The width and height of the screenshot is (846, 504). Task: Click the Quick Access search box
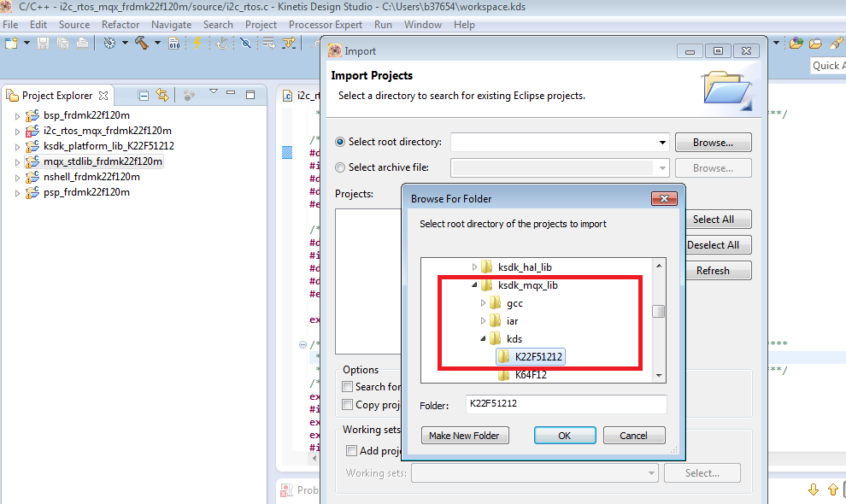coord(828,66)
